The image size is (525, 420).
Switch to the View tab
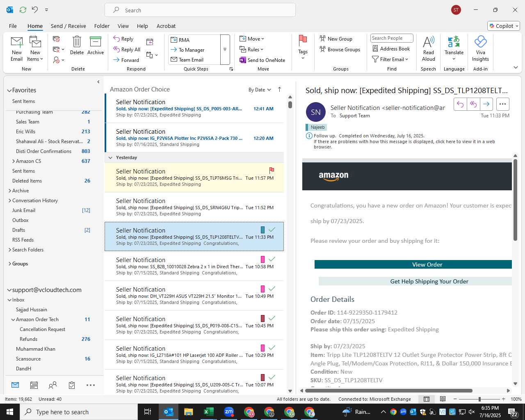coord(123,26)
